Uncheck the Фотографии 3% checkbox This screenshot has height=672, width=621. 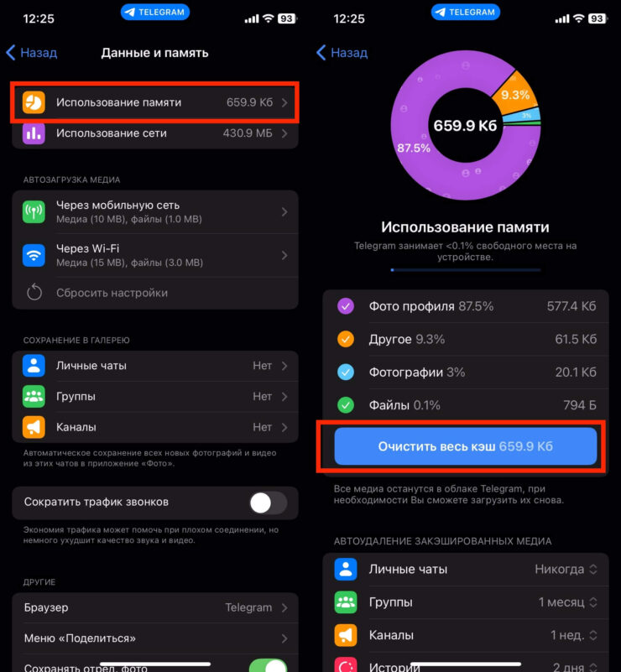click(x=346, y=372)
